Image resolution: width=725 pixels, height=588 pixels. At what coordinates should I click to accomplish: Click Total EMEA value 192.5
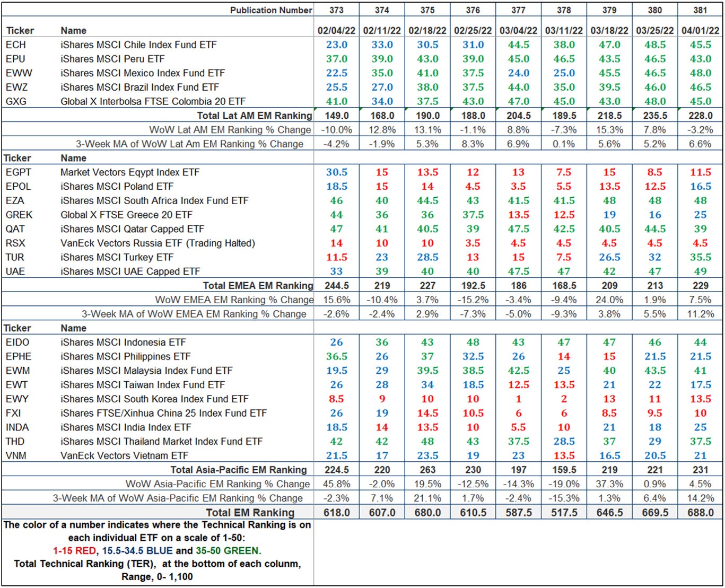click(473, 286)
